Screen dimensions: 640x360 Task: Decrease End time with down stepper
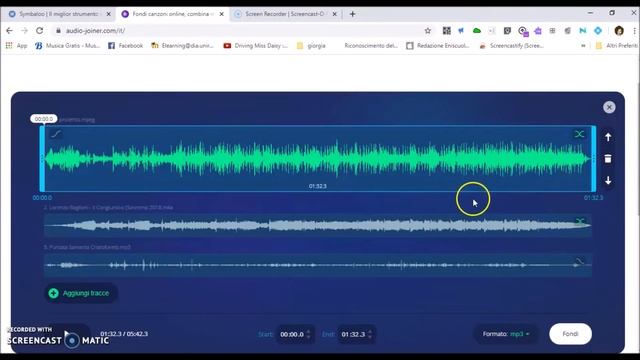click(x=370, y=337)
